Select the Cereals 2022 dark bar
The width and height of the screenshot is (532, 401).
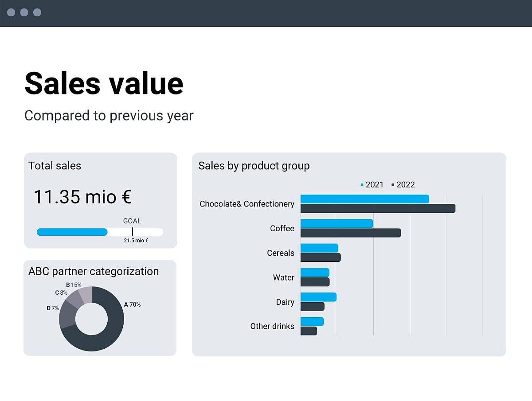point(321,257)
